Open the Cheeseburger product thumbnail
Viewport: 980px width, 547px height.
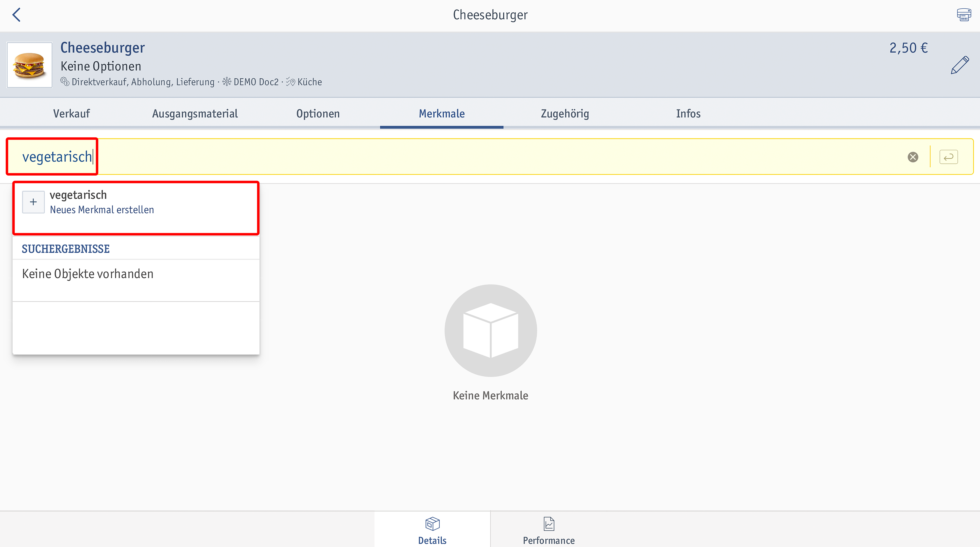(x=29, y=65)
